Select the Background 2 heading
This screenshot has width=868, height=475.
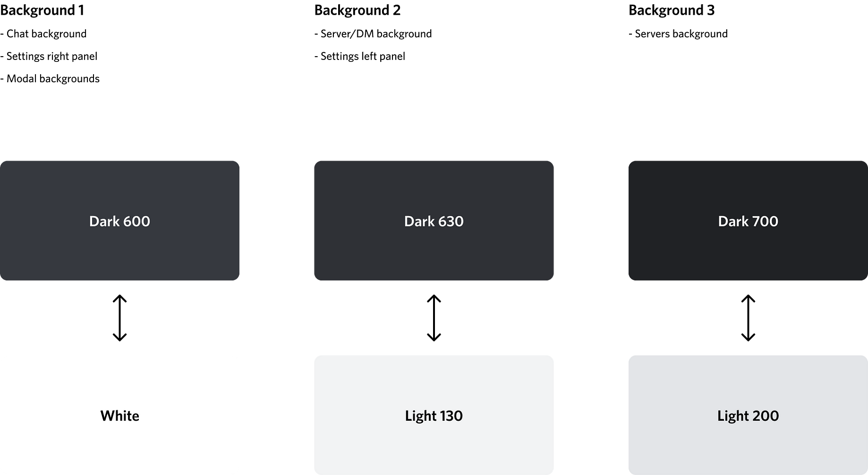[357, 10]
